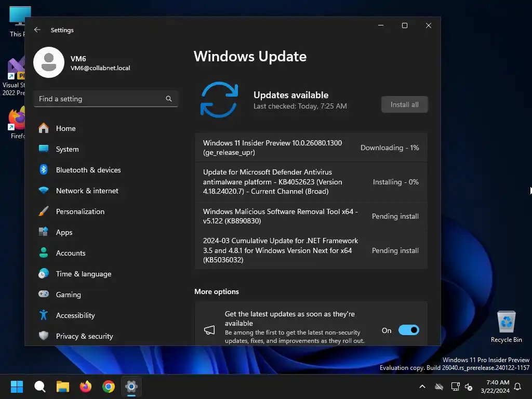Click the VM6 user avatar picture

(x=49, y=62)
